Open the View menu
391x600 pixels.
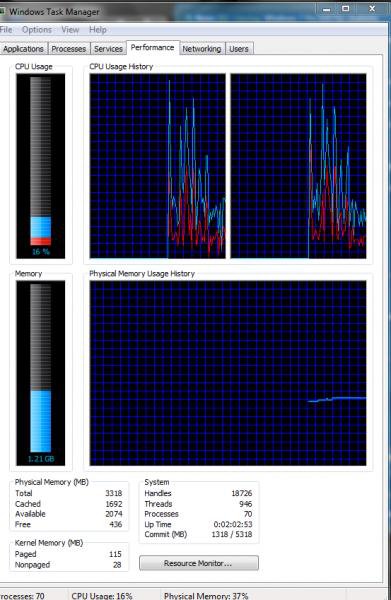[70, 29]
